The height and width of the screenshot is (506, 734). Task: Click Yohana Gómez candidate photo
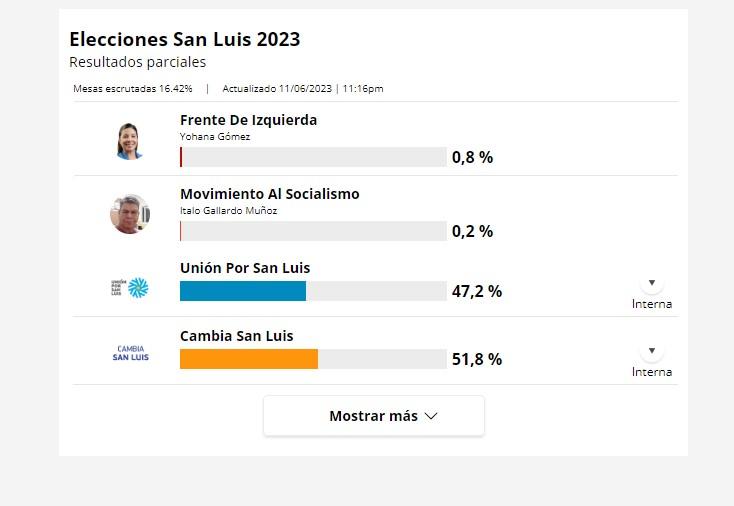tap(130, 141)
